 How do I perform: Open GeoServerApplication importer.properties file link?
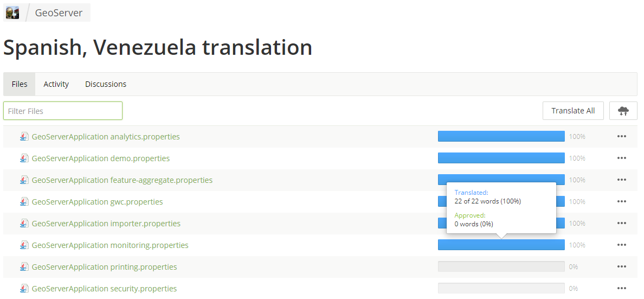pyautogui.click(x=106, y=224)
